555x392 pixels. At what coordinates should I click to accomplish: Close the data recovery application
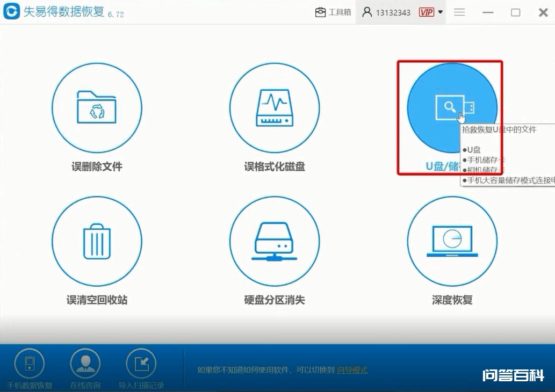[x=543, y=12]
